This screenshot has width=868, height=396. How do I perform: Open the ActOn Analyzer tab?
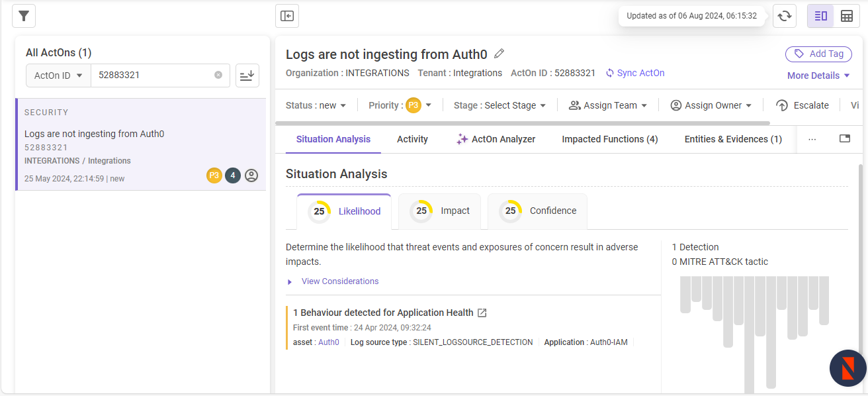coord(496,139)
